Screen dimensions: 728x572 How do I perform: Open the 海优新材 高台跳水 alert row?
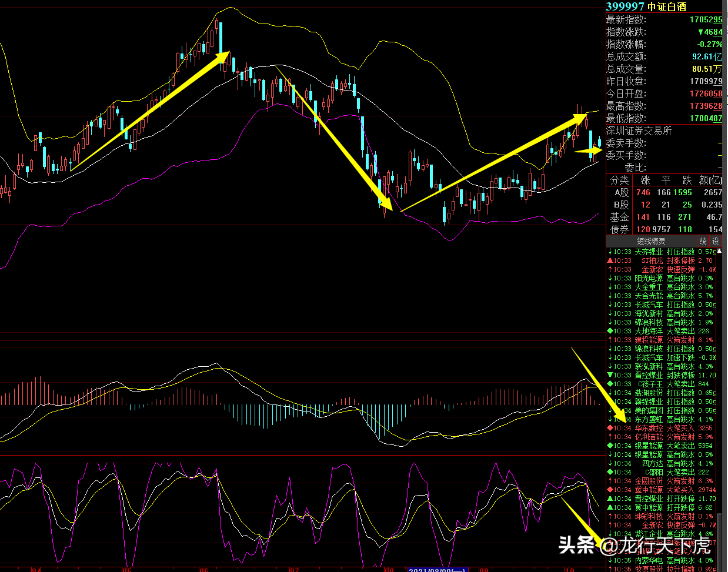coord(662,313)
